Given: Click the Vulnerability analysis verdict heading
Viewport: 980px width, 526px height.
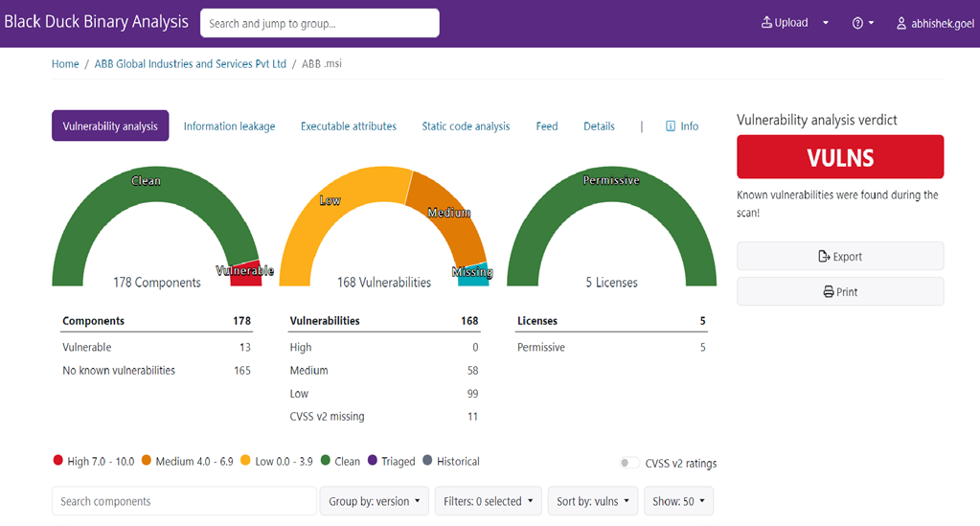Looking at the screenshot, I should pos(817,120).
